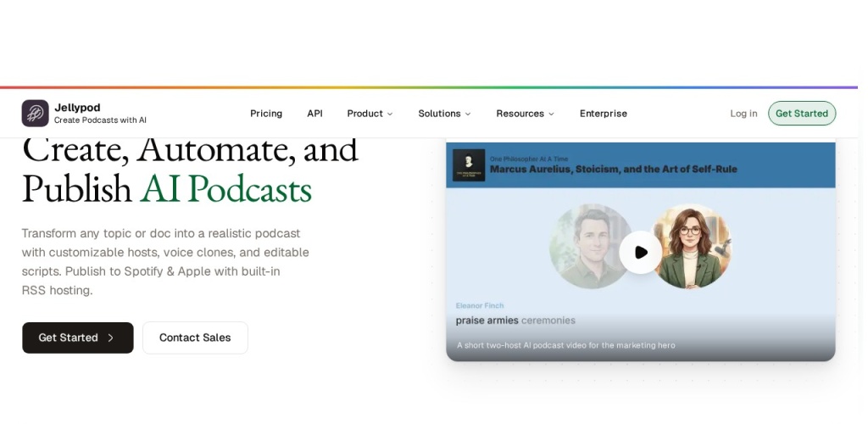This screenshot has width=868, height=424.
Task: Click the Jellypod logo icon
Action: 35,113
